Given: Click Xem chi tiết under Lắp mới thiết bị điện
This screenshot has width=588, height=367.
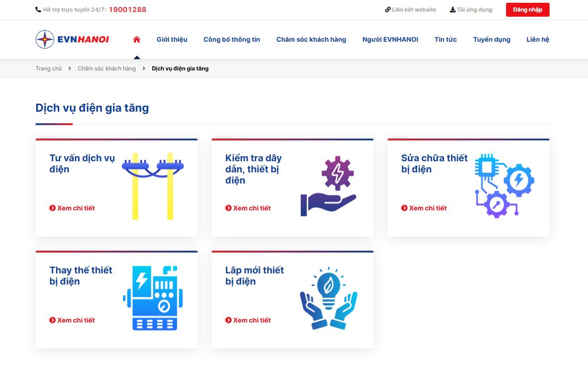Looking at the screenshot, I should tap(251, 320).
